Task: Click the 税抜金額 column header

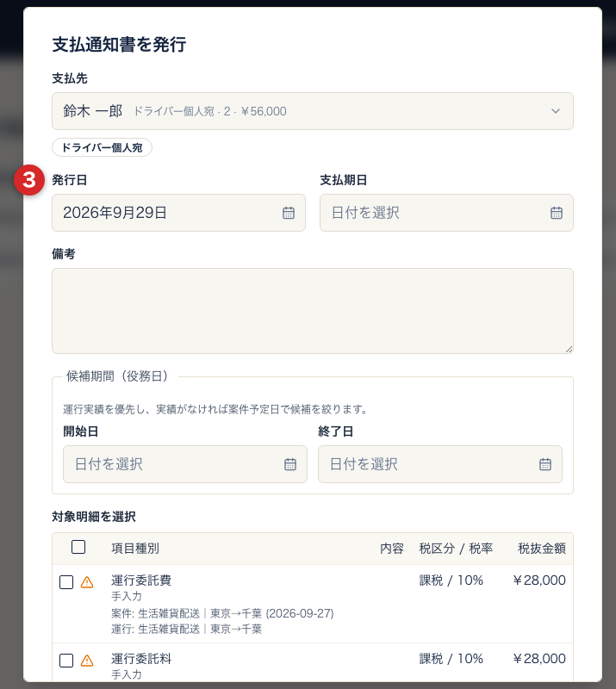Action: (x=542, y=549)
